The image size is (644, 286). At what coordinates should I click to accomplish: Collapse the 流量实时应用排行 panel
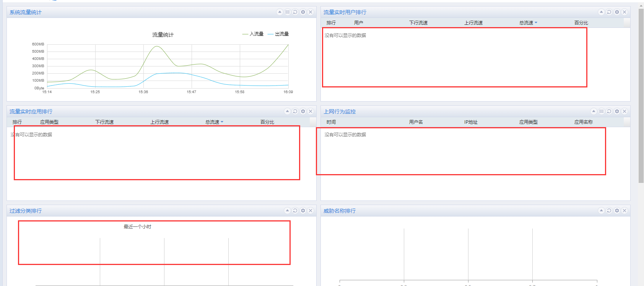[x=288, y=111]
